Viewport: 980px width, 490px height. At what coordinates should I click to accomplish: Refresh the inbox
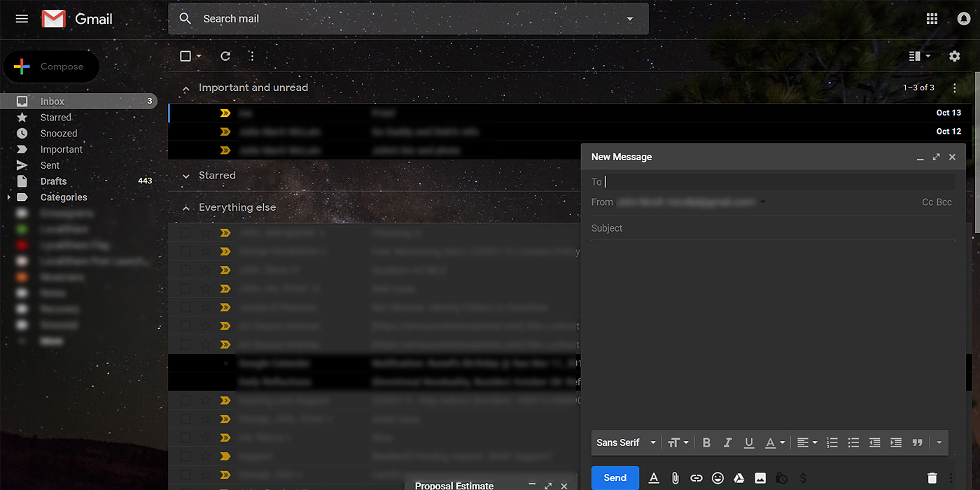coord(225,56)
